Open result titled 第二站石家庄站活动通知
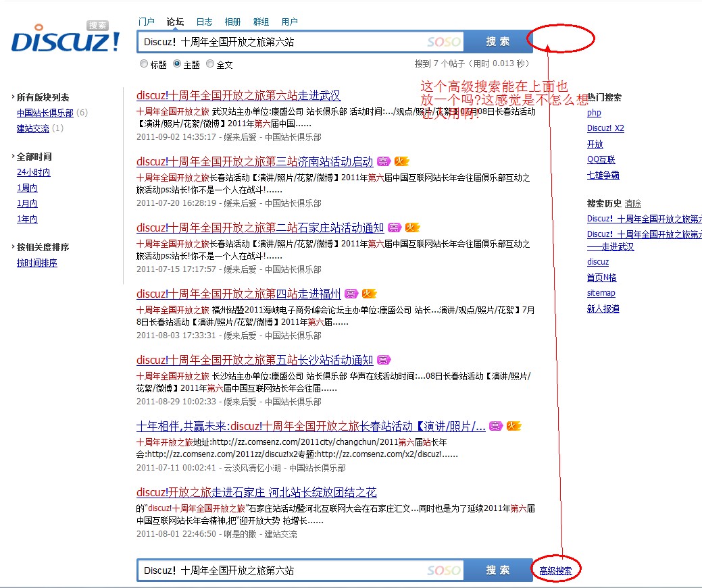Screen dimensions: 702x588 coord(260,228)
